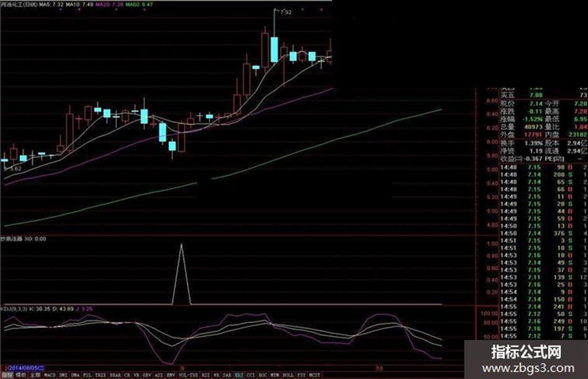Switch to the PSY indicator tab
The height and width of the screenshot is (379, 588).
point(302,375)
